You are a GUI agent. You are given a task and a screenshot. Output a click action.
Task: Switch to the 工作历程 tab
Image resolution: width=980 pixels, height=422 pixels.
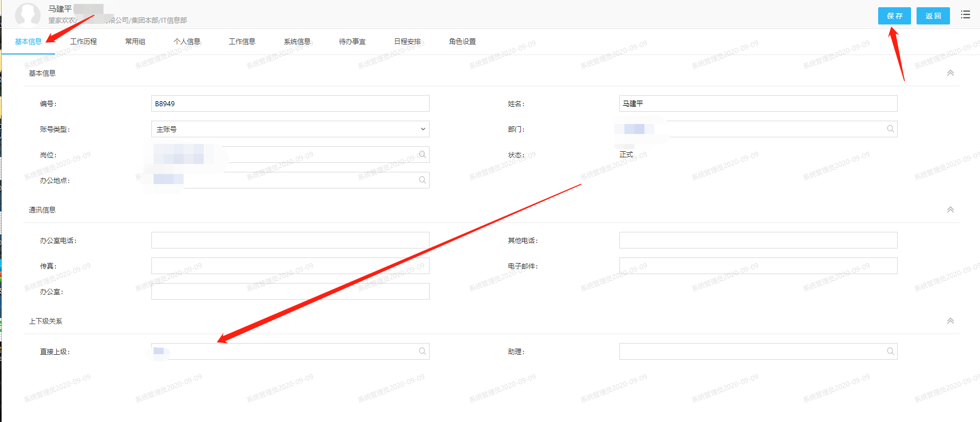83,42
